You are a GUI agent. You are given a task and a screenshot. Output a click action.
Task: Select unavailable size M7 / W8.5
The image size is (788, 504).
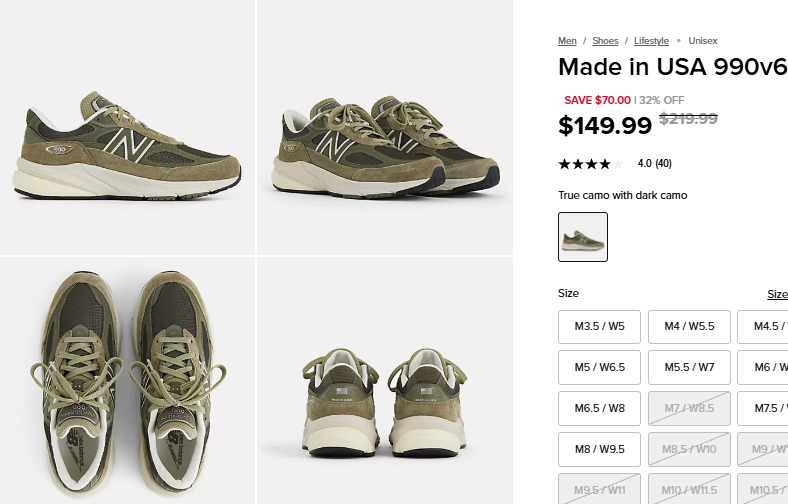689,408
